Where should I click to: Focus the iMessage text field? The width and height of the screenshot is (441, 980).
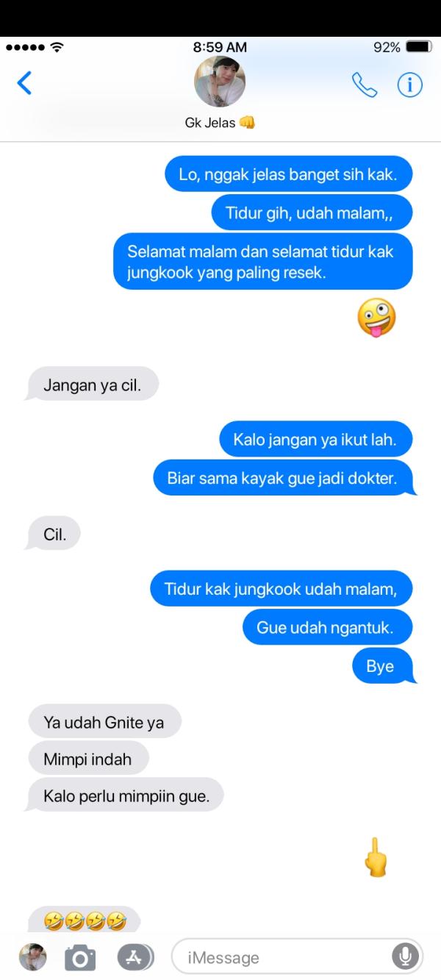(x=297, y=957)
